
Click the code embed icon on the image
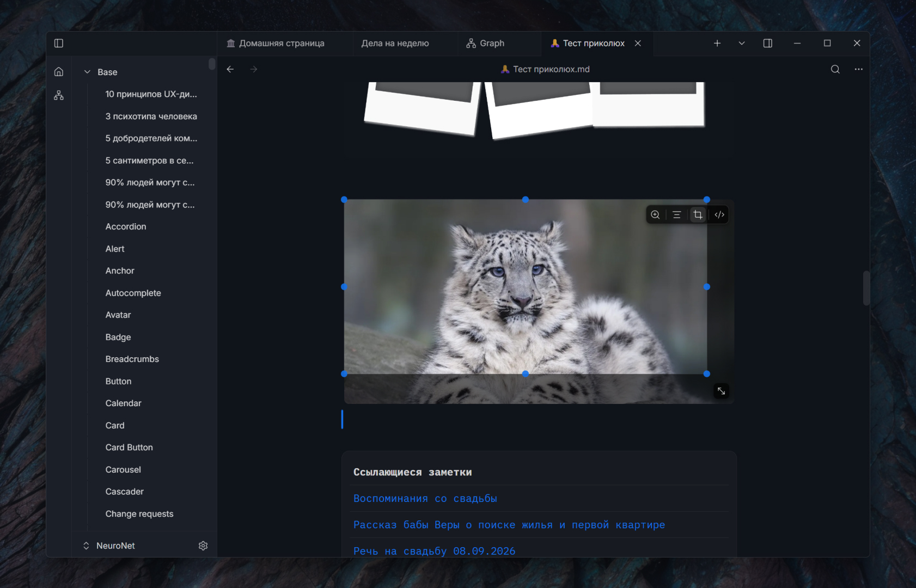[x=719, y=215]
